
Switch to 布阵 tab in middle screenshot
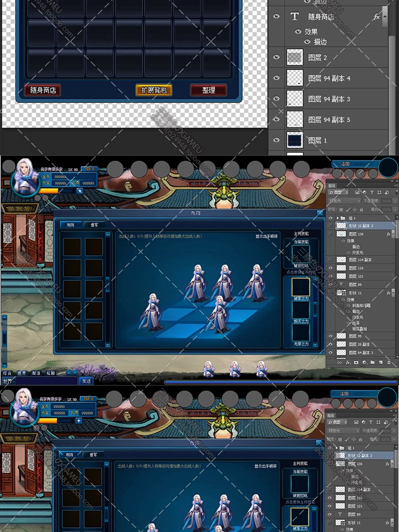[x=71, y=225]
